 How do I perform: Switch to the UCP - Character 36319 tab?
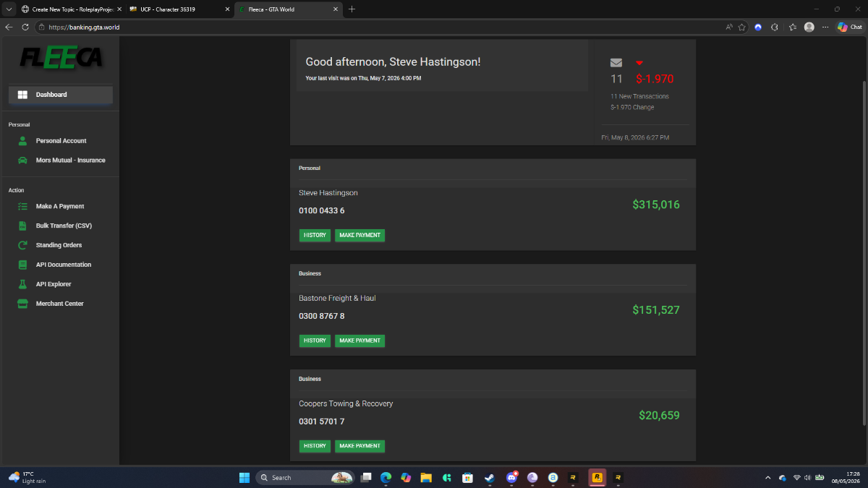coord(178,9)
